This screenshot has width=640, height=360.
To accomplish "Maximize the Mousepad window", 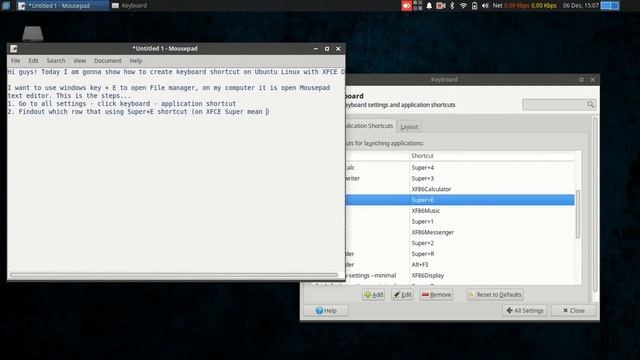I will click(327, 49).
